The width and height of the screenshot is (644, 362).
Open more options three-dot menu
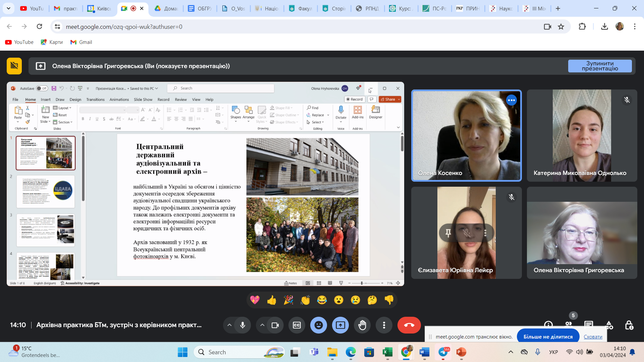click(x=384, y=325)
